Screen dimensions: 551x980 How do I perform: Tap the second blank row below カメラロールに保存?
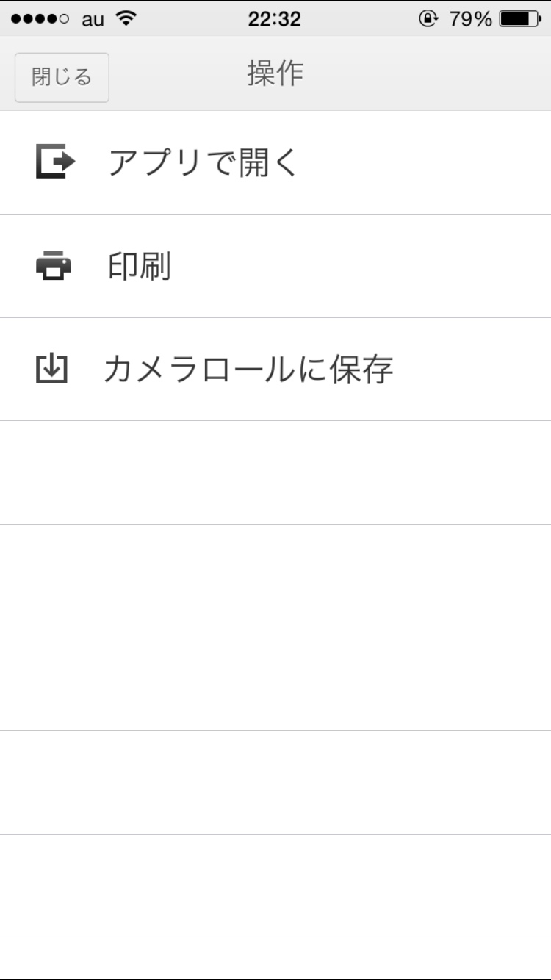click(275, 576)
